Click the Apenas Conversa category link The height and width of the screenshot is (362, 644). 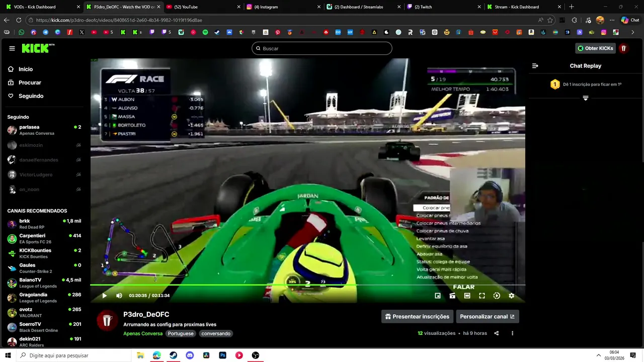point(143,334)
